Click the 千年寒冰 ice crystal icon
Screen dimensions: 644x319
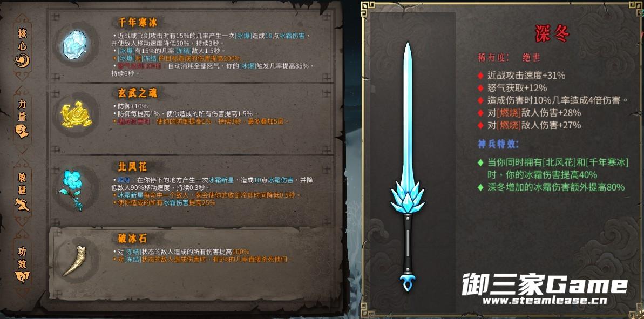pos(74,44)
